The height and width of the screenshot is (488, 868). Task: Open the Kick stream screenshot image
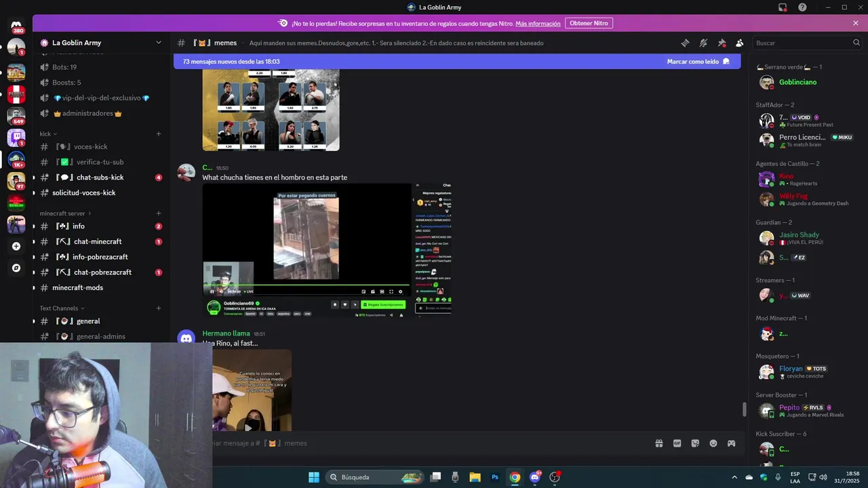click(x=327, y=250)
